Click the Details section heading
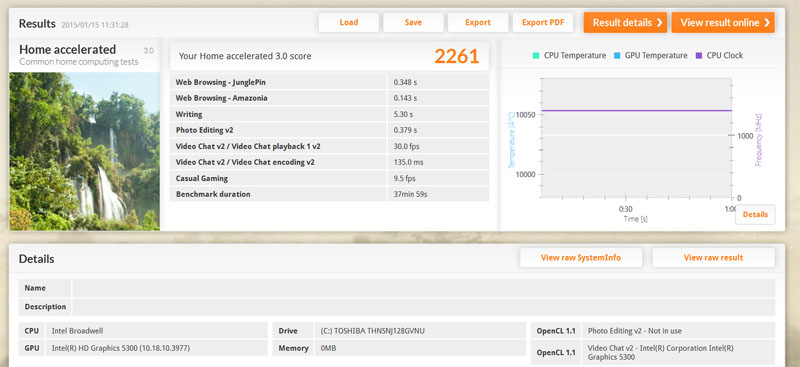Viewport: 800px width, 367px height. pos(36,259)
